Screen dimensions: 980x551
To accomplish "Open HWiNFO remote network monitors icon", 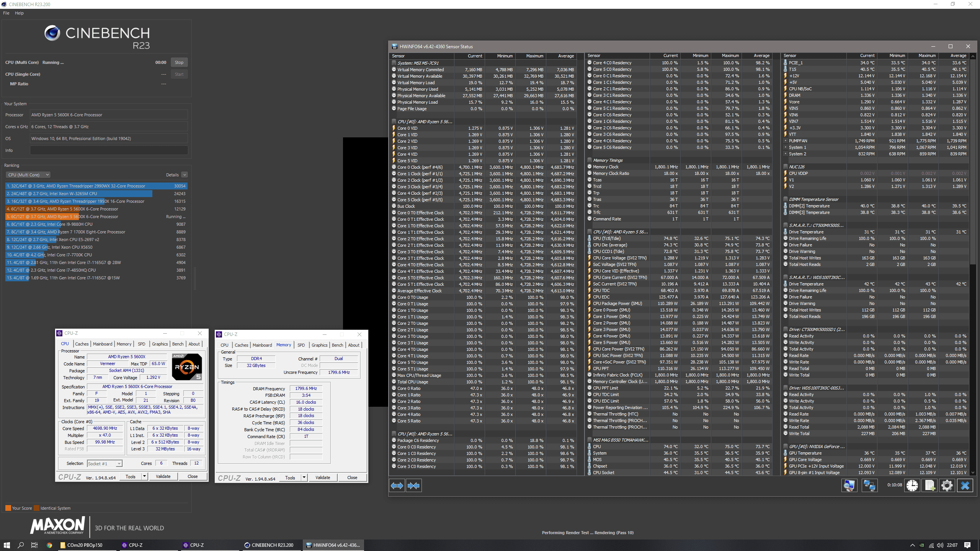I will tap(869, 486).
